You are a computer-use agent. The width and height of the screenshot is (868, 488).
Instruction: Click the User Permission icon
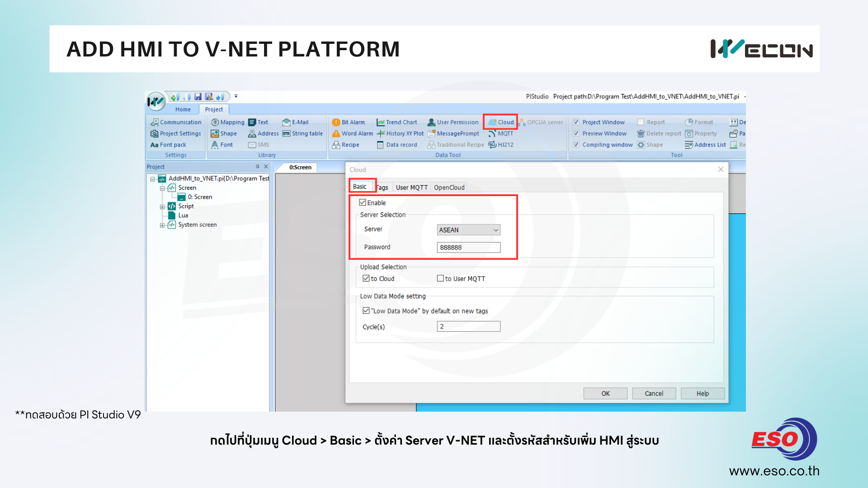431,122
